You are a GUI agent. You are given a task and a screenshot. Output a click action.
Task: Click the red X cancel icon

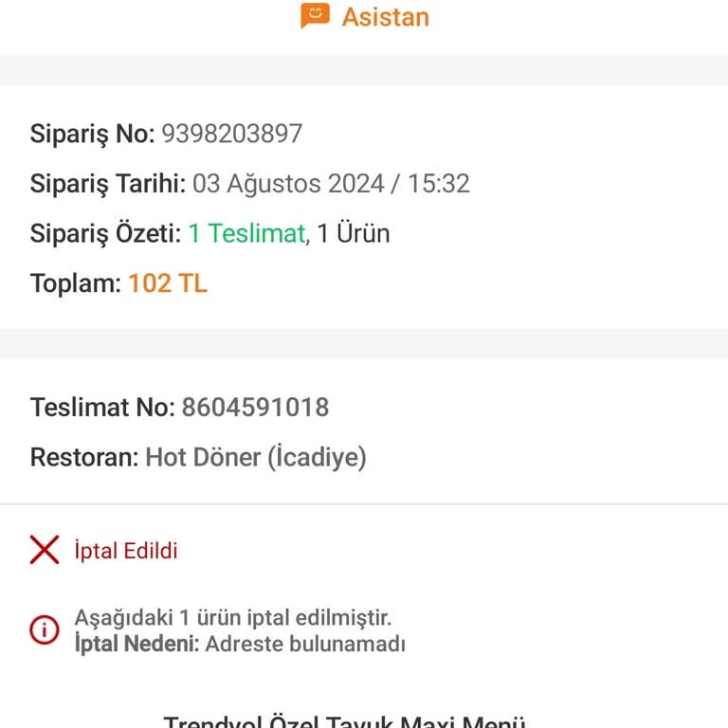coord(45,550)
